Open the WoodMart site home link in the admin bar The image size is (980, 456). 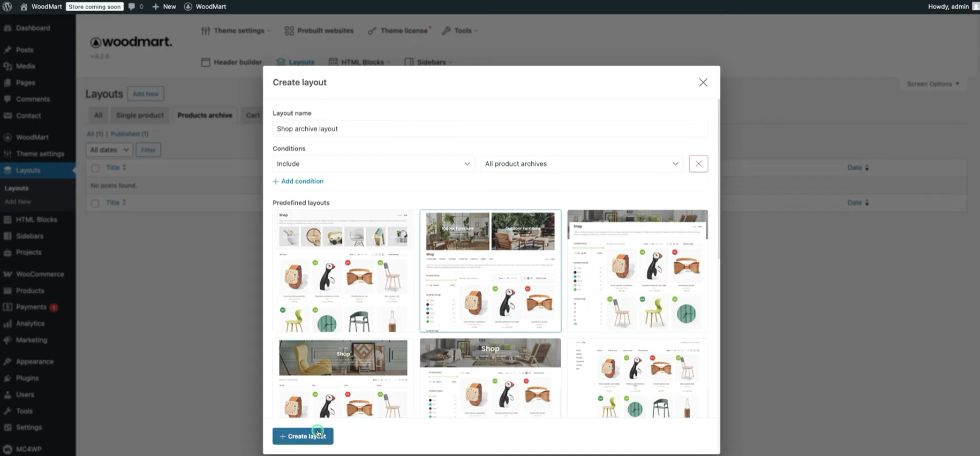(41, 6)
